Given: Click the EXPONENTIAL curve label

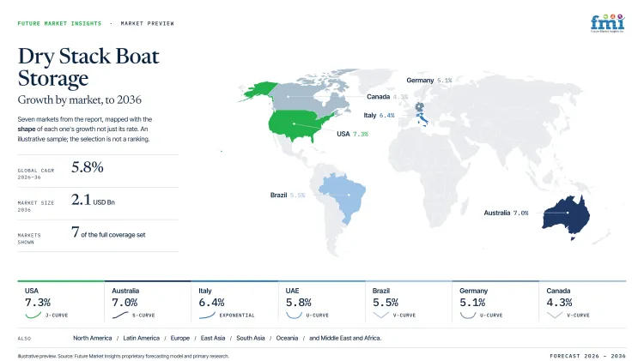Looking at the screenshot, I should [x=237, y=316].
